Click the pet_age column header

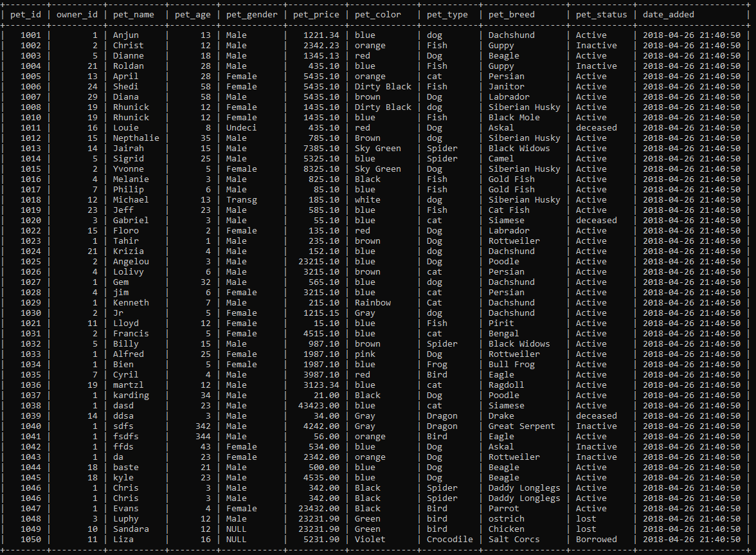[x=192, y=14]
